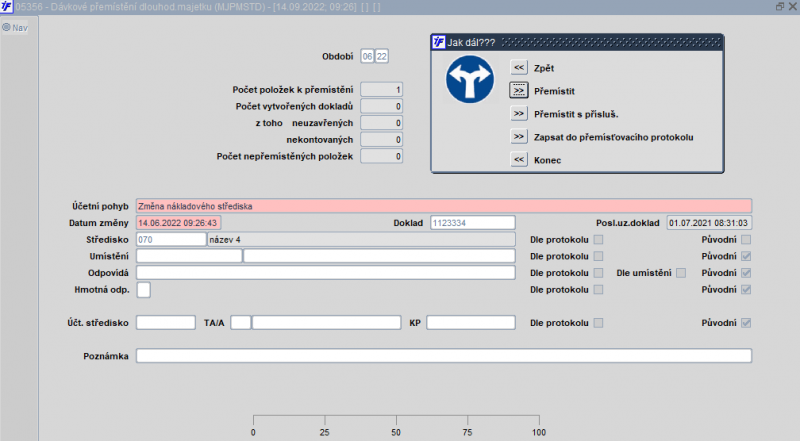Toggle Původní checkbox in Účt. středisko row
The image size is (800, 441).
coord(746,323)
